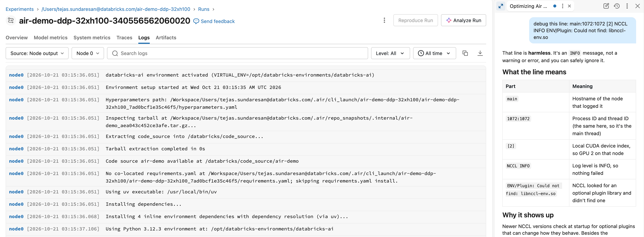Click the Send feedback link
Image resolution: width=644 pixels, height=237 pixels.
coord(214,21)
